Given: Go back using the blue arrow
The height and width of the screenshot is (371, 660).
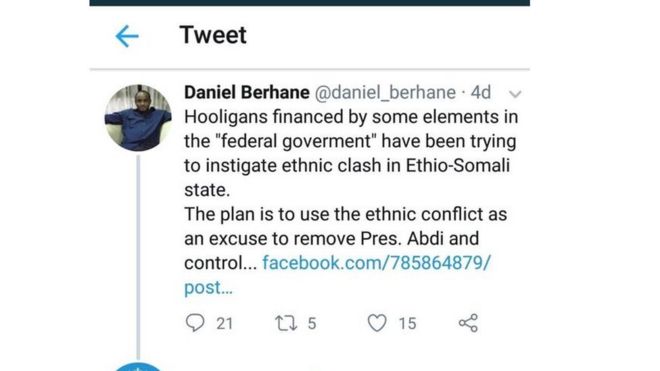Looking at the screenshot, I should [x=127, y=36].
